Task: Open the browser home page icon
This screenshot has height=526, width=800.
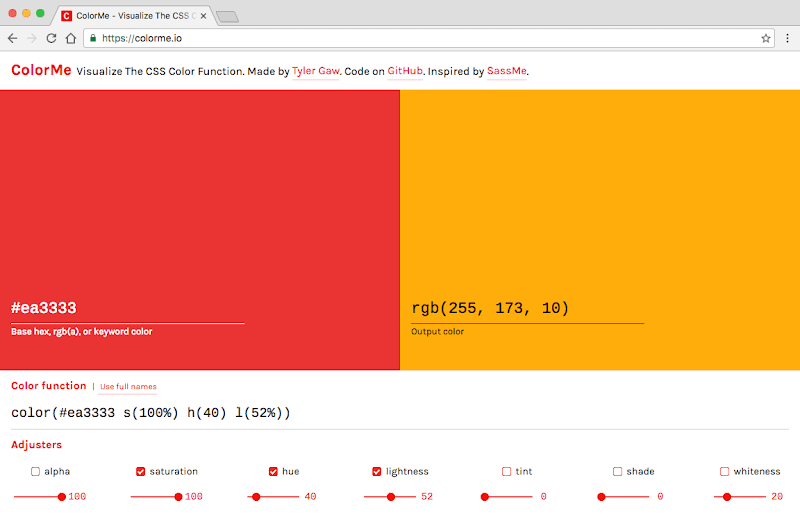Action: pyautogui.click(x=70, y=38)
